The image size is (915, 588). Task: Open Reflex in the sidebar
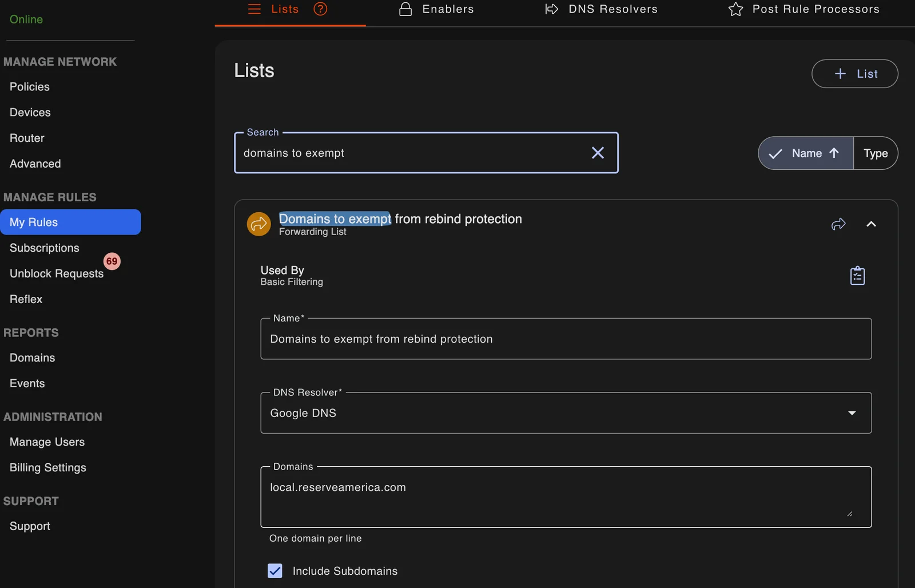26,299
